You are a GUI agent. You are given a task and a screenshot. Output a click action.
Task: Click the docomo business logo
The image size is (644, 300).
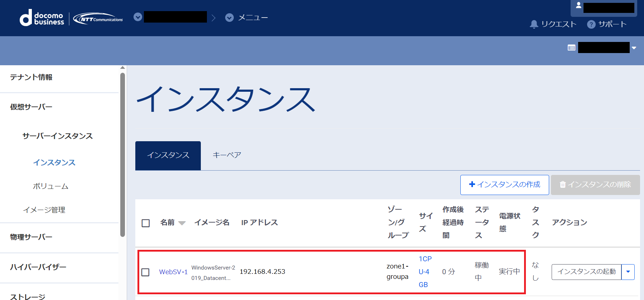[42, 18]
